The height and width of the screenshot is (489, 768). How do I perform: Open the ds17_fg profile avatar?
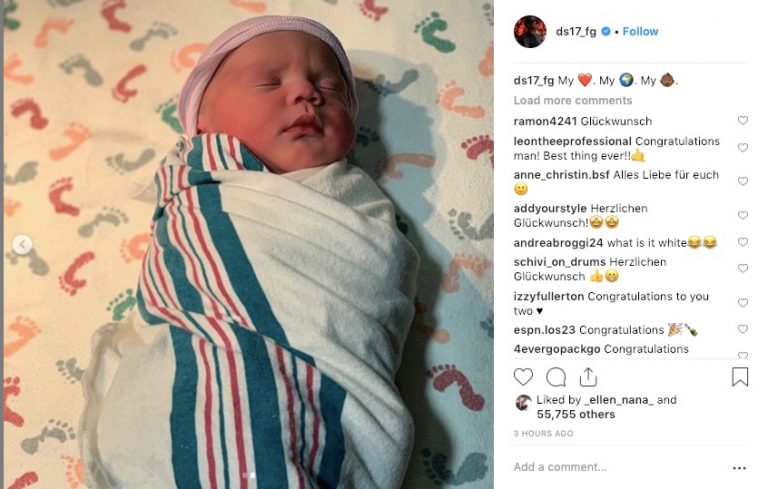[x=529, y=31]
